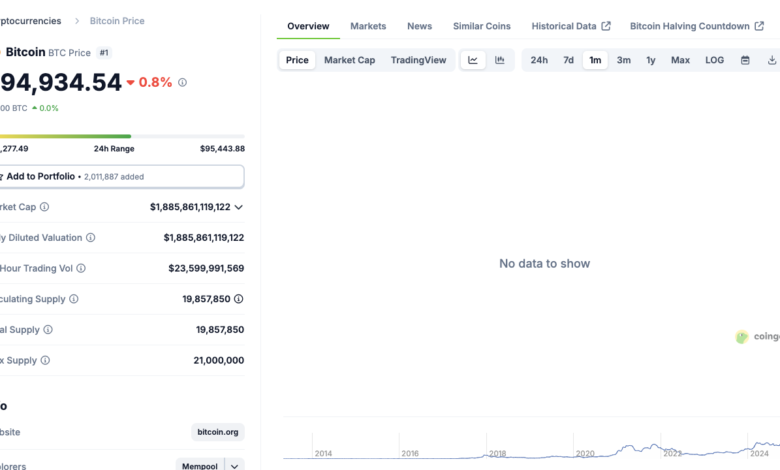Click the 19,857,850 Total Supply value
This screenshot has width=780, height=470.
pyautogui.click(x=220, y=330)
